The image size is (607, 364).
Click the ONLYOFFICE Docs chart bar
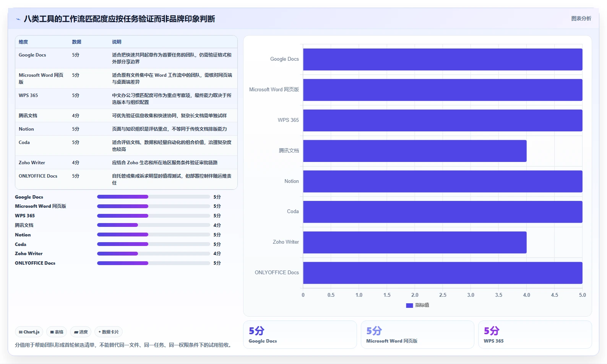(443, 273)
